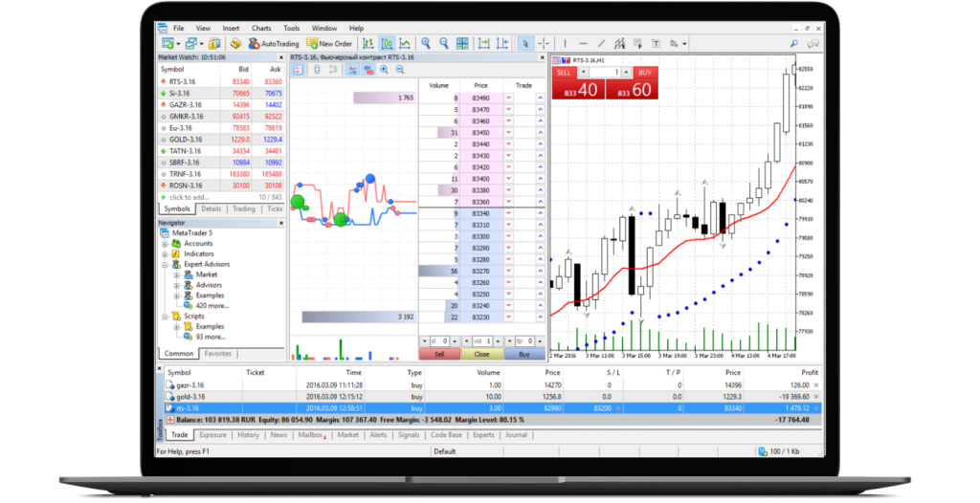Viewport: 980px width, 503px height.
Task: Click the blue Buy button in Depth of Market
Action: pos(524,354)
